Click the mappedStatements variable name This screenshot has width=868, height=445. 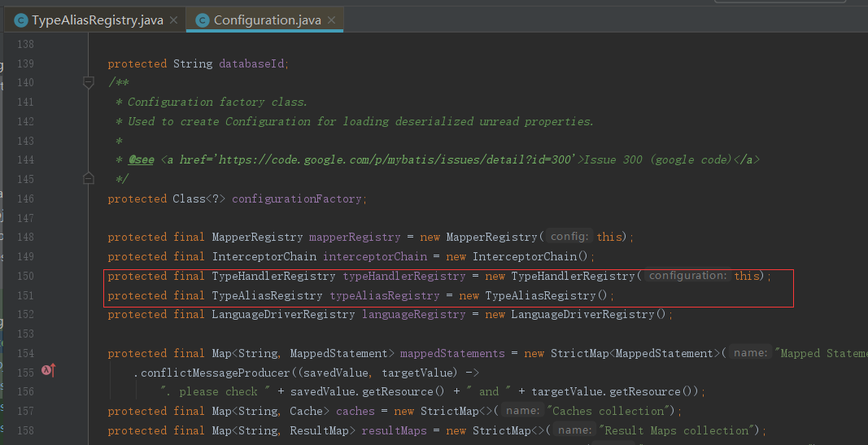click(x=452, y=353)
